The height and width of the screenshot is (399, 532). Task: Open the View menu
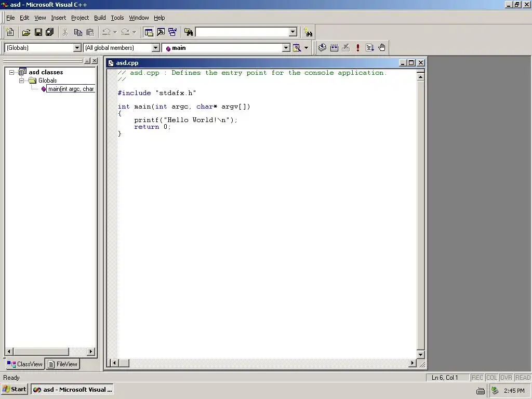(x=40, y=18)
